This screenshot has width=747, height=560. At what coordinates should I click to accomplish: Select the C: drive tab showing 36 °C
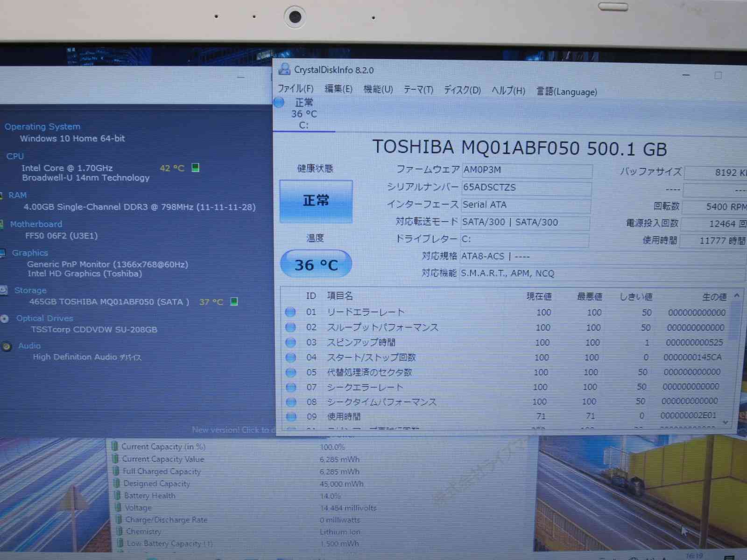[x=303, y=114]
